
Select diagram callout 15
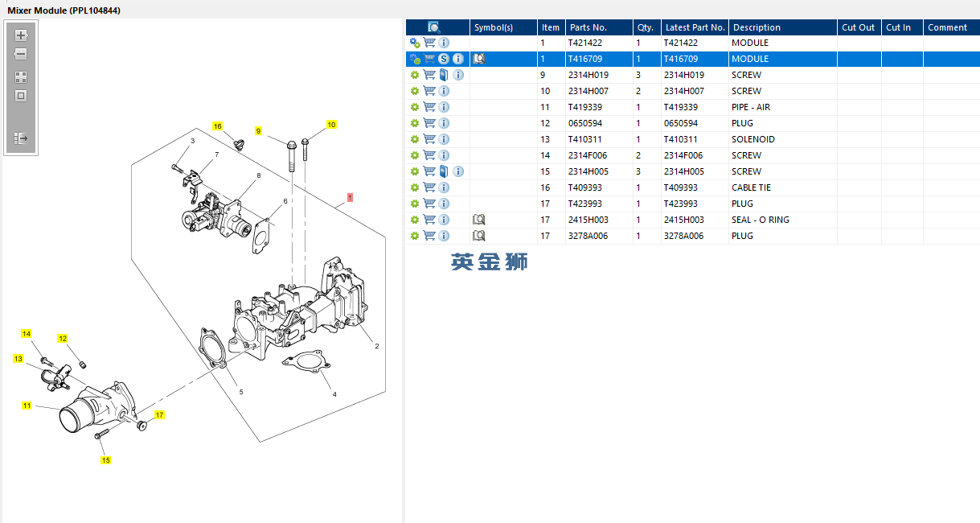click(x=105, y=460)
